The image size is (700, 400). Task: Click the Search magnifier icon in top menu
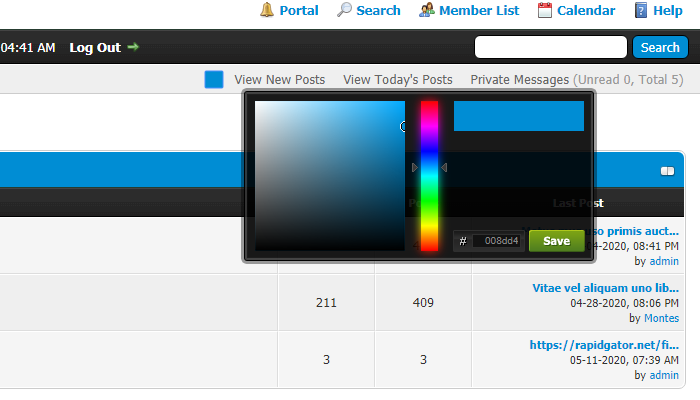pyautogui.click(x=344, y=11)
